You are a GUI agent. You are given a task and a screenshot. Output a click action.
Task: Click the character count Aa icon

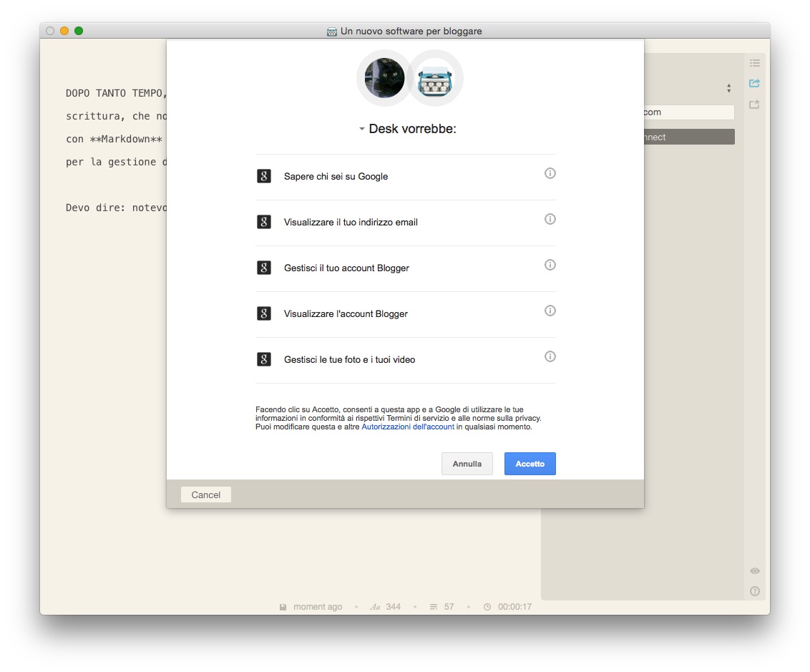tap(375, 607)
